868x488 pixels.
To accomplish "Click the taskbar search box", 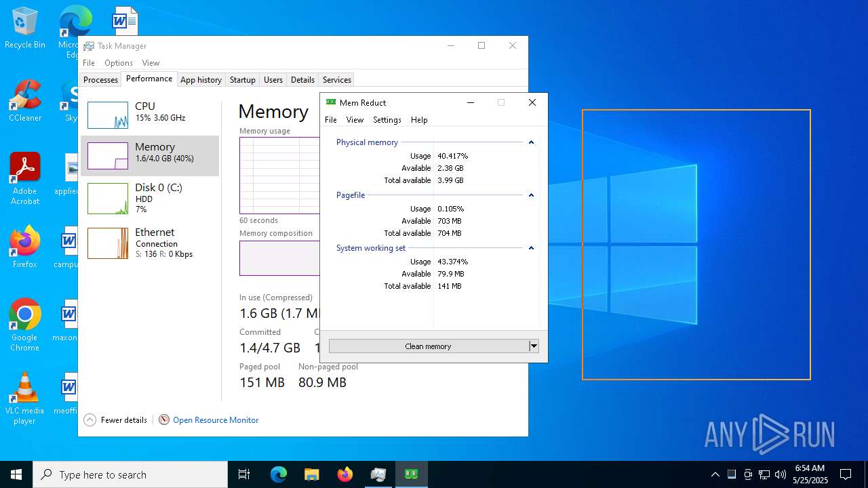I will pyautogui.click(x=130, y=474).
